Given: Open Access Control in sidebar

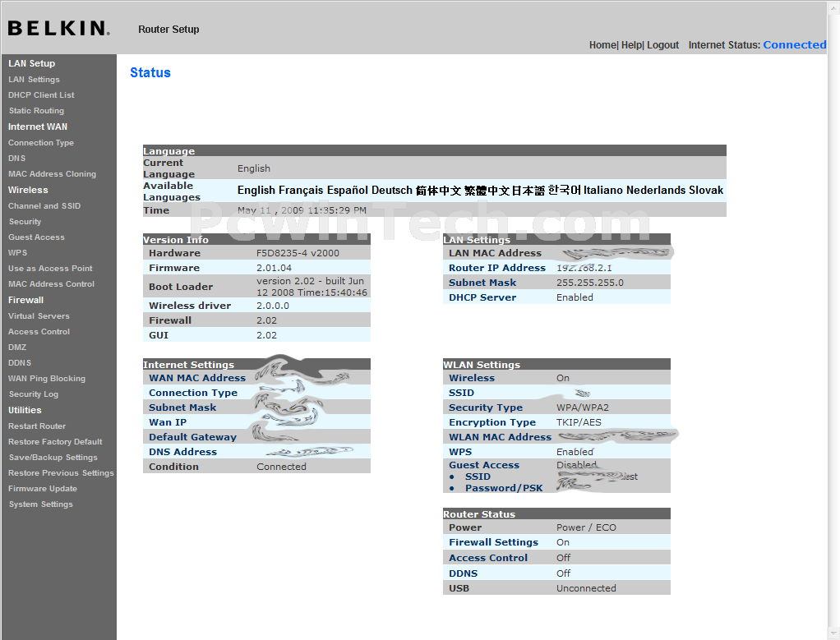Looking at the screenshot, I should point(39,332).
